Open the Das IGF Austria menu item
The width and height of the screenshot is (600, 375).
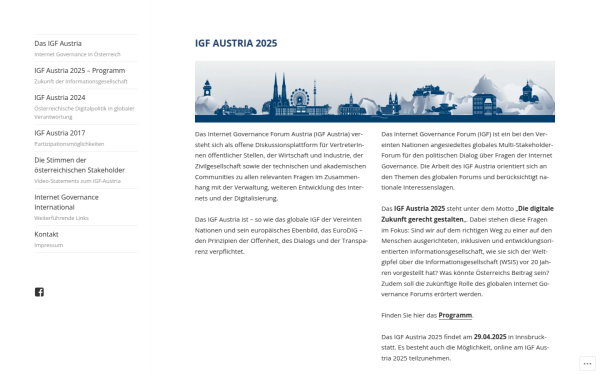58,43
